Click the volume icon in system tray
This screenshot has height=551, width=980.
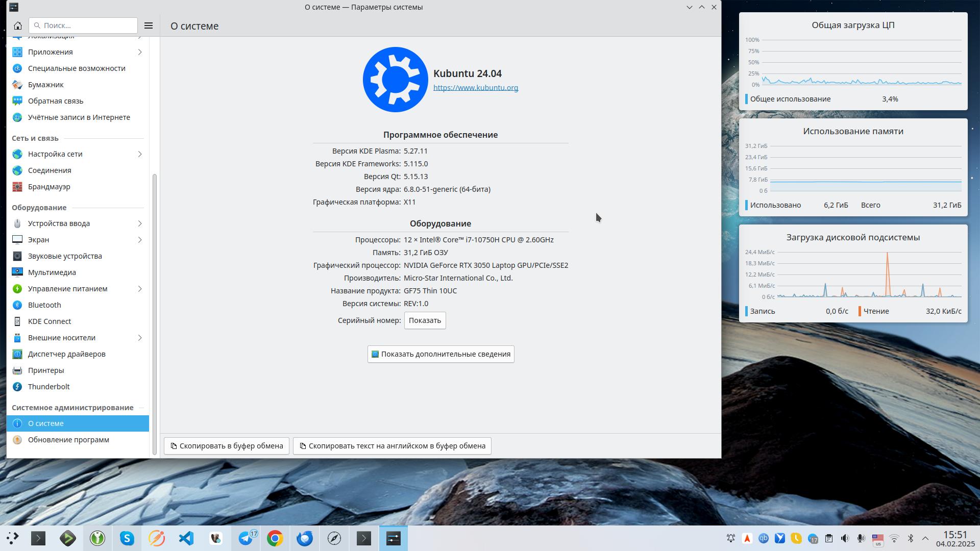coord(845,538)
